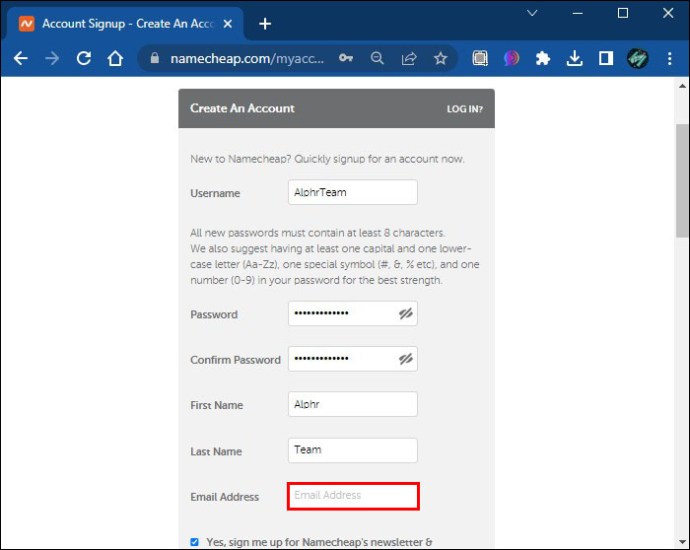Open the zoom magnifier control

click(377, 58)
